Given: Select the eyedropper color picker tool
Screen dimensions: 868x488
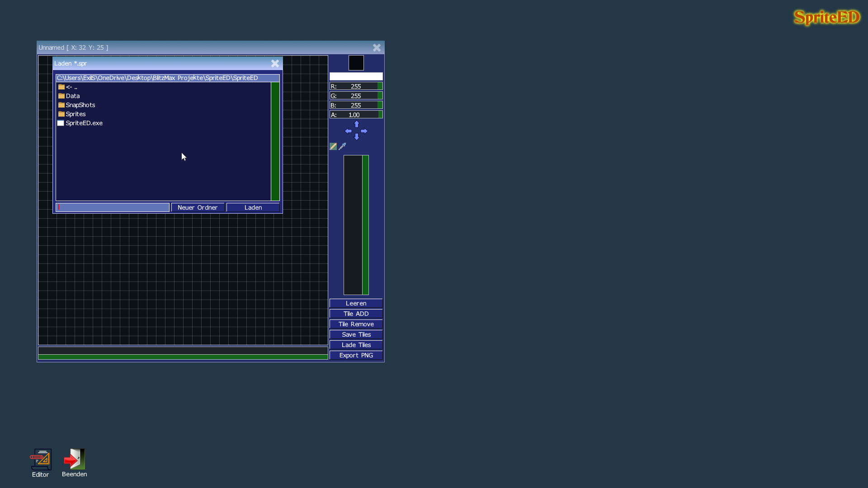Looking at the screenshot, I should [342, 146].
